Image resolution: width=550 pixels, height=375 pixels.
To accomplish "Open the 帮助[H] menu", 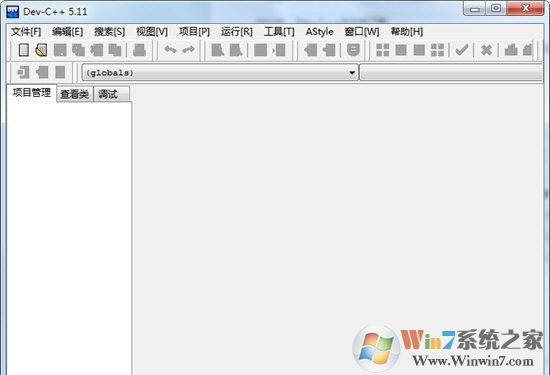I will (407, 32).
